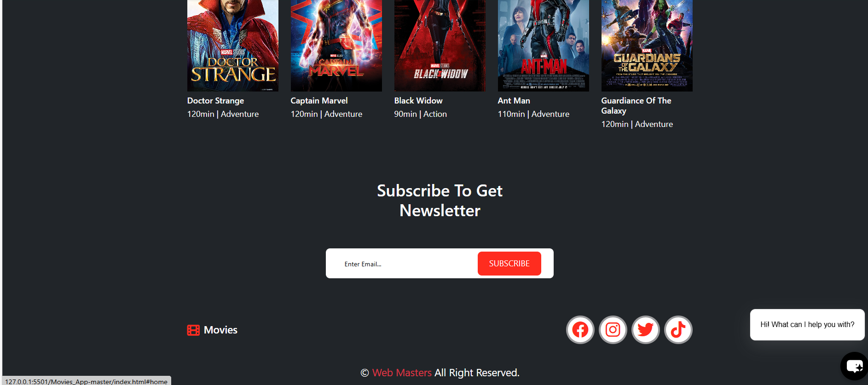Click the Guardiance Of The Galaxy title
Screen dimensions: 868x385
pyautogui.click(x=636, y=106)
